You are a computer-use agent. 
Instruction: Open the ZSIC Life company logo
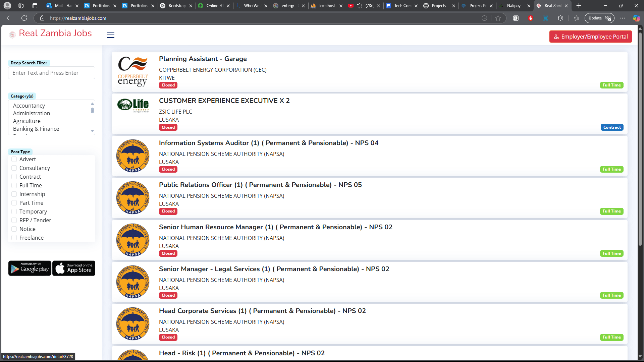point(133,106)
